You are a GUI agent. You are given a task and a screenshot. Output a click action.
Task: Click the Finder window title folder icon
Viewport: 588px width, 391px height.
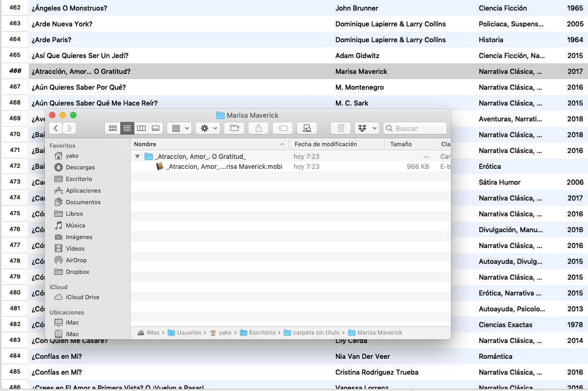tap(220, 115)
